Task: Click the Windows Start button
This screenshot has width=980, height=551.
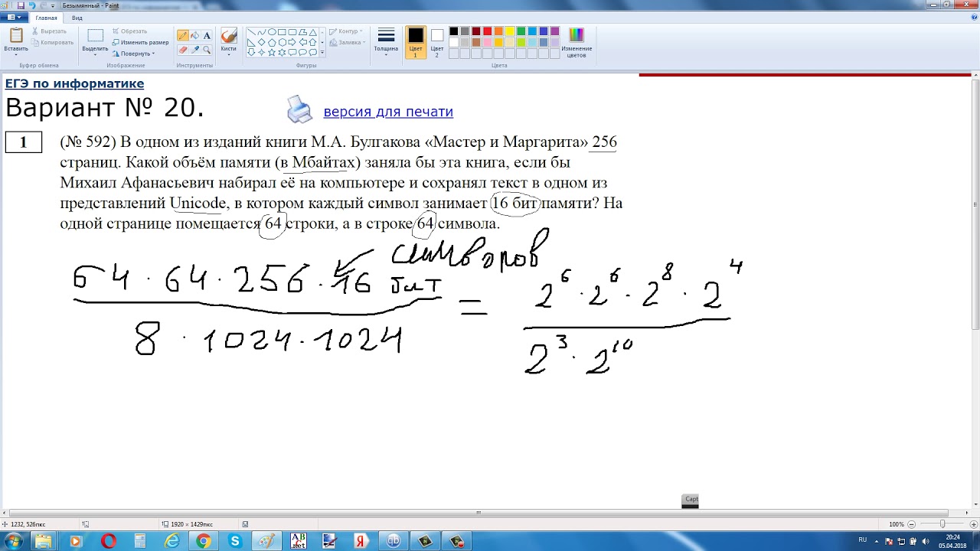Action: point(13,541)
